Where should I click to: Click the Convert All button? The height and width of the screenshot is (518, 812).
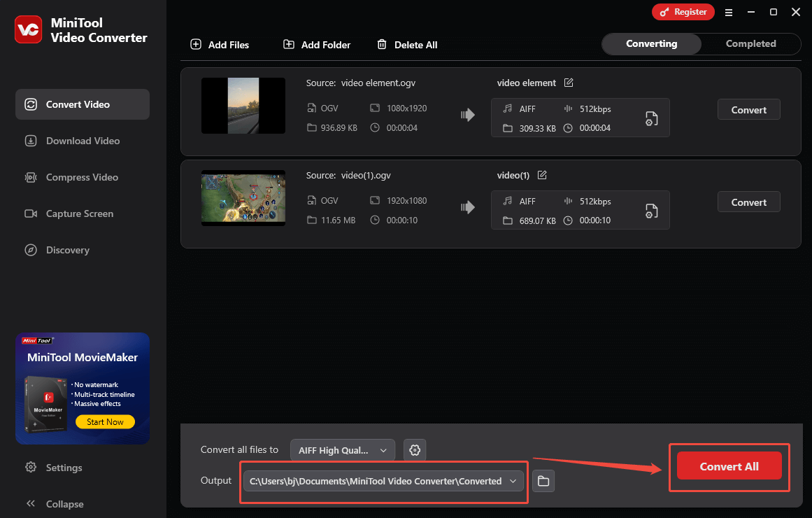pyautogui.click(x=729, y=465)
